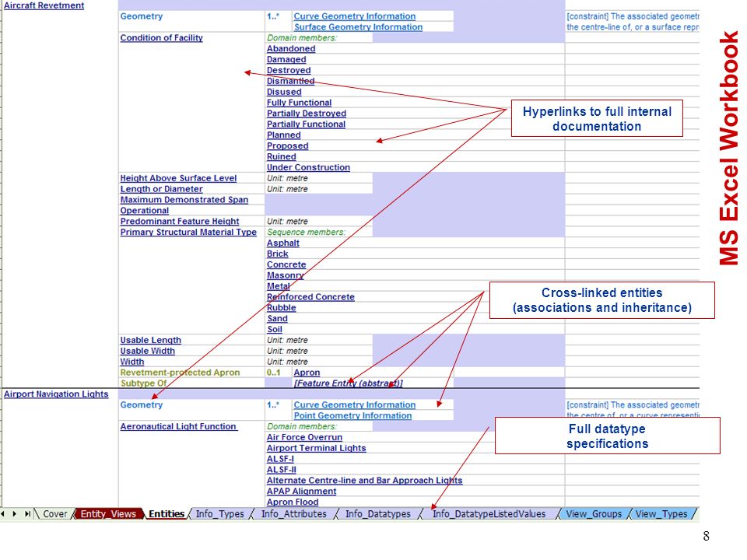Image resolution: width=747 pixels, height=560 pixels.
Task: Open the ALSF-II value link
Action: click(x=281, y=470)
